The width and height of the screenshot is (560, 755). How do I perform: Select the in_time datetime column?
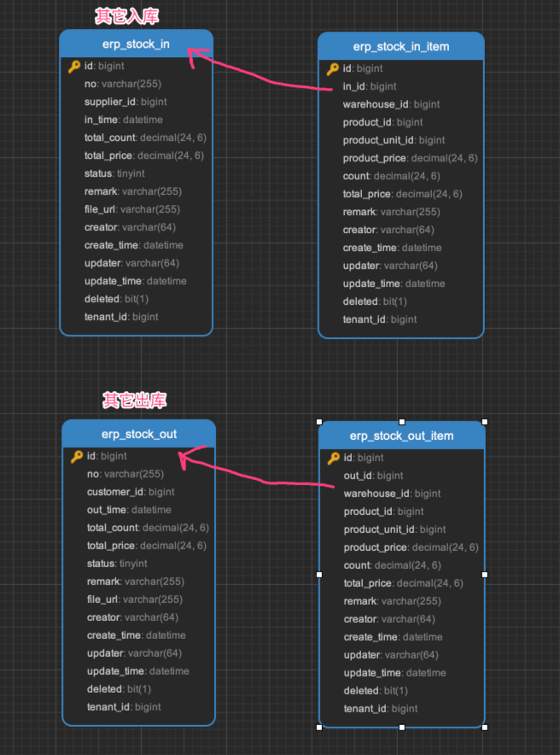tap(123, 120)
